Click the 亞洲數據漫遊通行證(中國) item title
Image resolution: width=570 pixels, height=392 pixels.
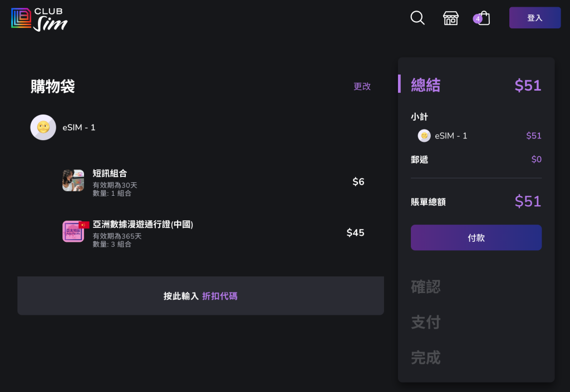tap(143, 224)
